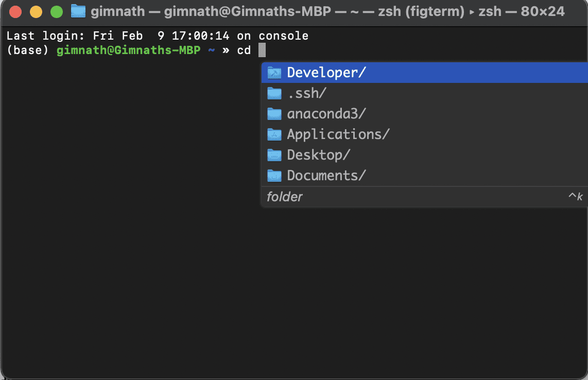
Task: Click the Desktop folder icon
Action: pyautogui.click(x=274, y=156)
